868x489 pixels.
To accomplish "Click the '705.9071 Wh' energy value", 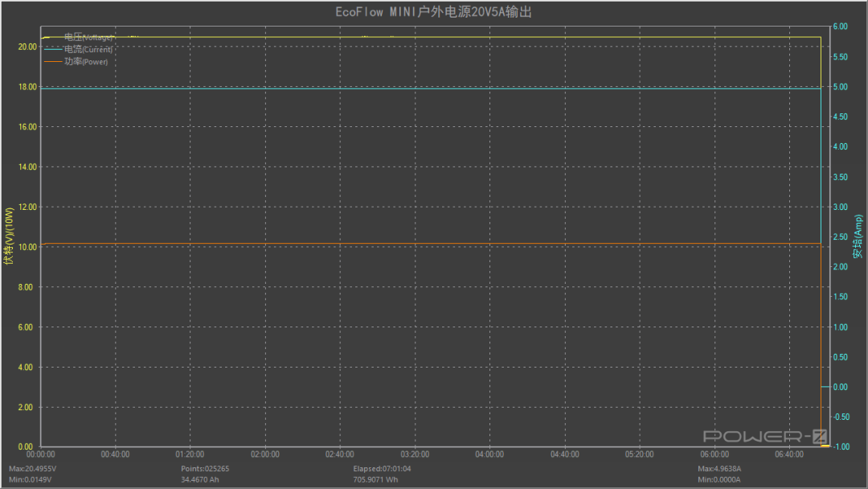I will click(375, 479).
